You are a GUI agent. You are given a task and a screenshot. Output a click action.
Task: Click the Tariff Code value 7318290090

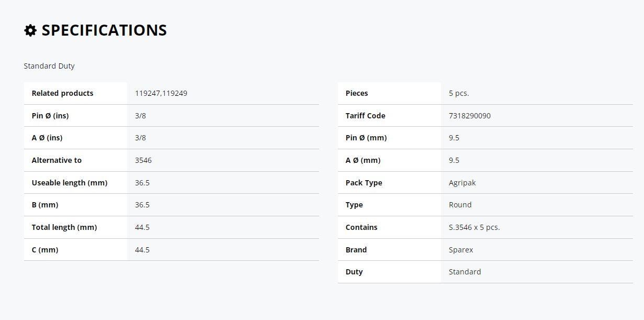pyautogui.click(x=470, y=116)
